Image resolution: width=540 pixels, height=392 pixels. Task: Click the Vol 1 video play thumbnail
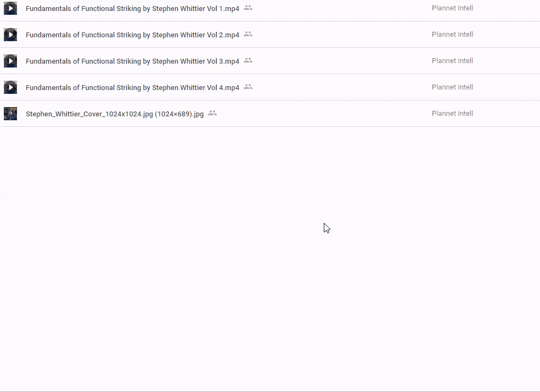coord(10,8)
